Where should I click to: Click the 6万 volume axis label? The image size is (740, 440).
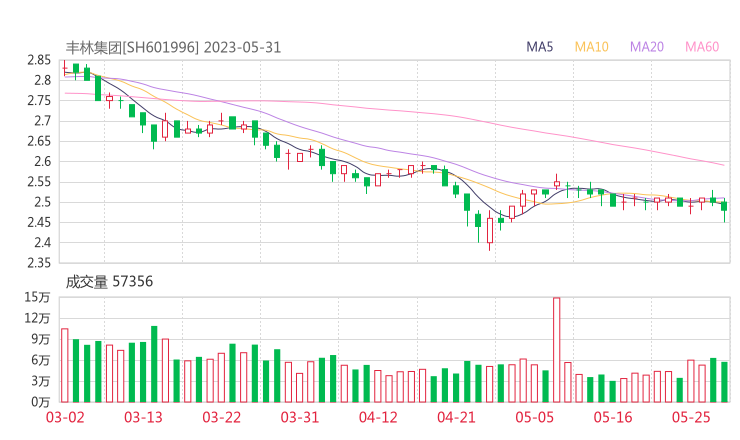pos(41,360)
